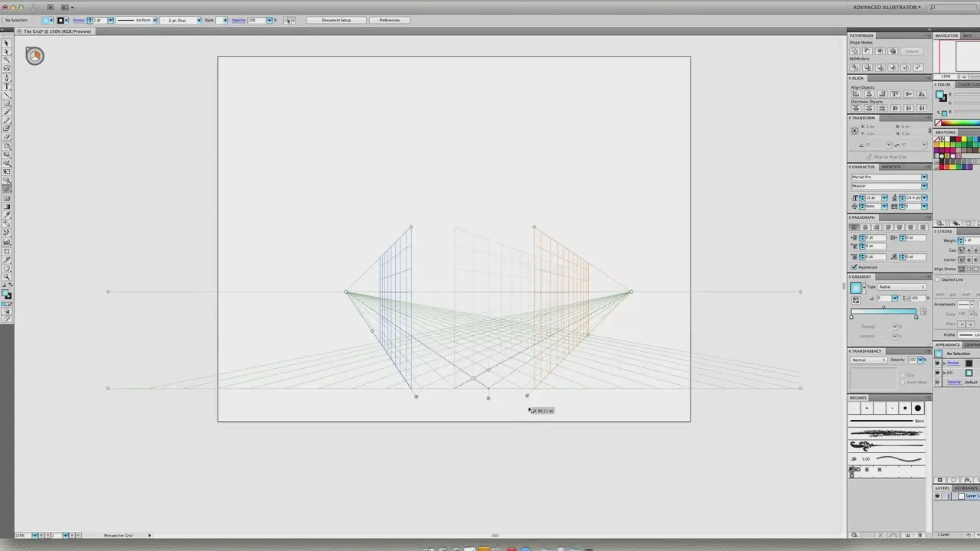Select the Mesh tool
Viewport: 980px width, 551px height.
(7, 197)
